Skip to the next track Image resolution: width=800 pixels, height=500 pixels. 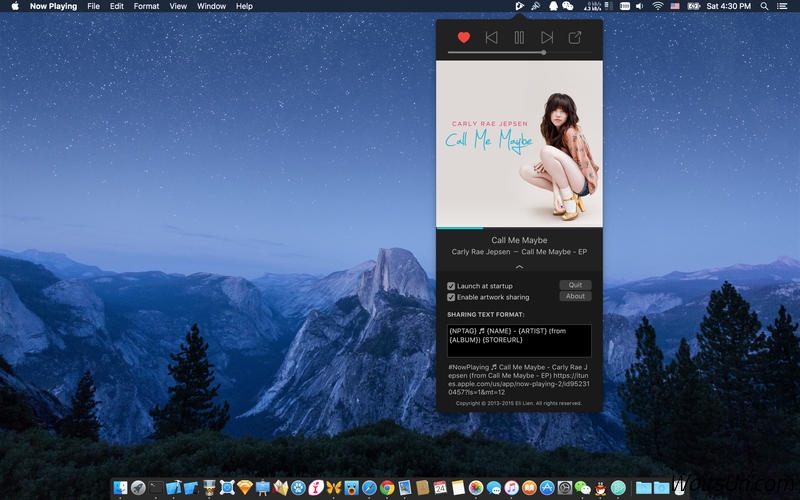coord(547,37)
